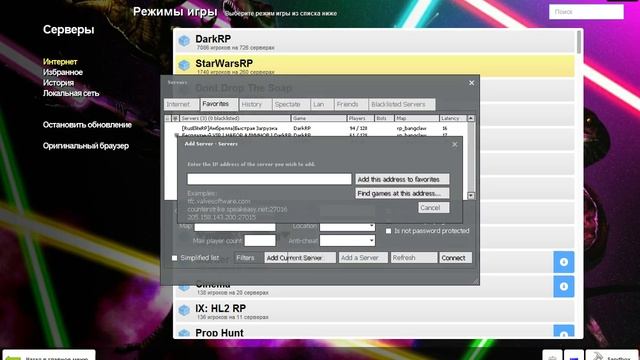This screenshot has height=360, width=640.
Task: Switch to the Internet tab
Action: pos(182,104)
